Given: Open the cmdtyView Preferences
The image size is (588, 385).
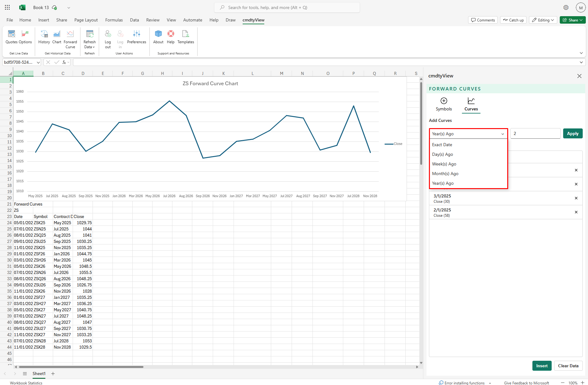Looking at the screenshot, I should (136, 37).
